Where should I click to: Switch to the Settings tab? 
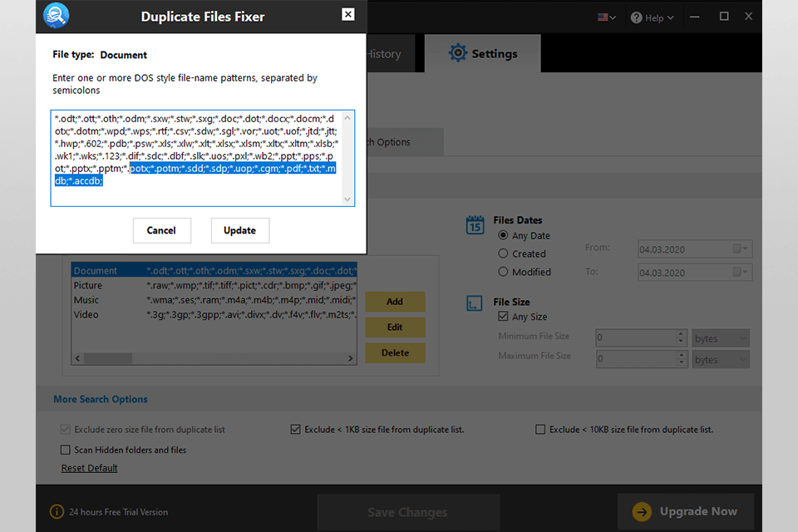click(482, 53)
